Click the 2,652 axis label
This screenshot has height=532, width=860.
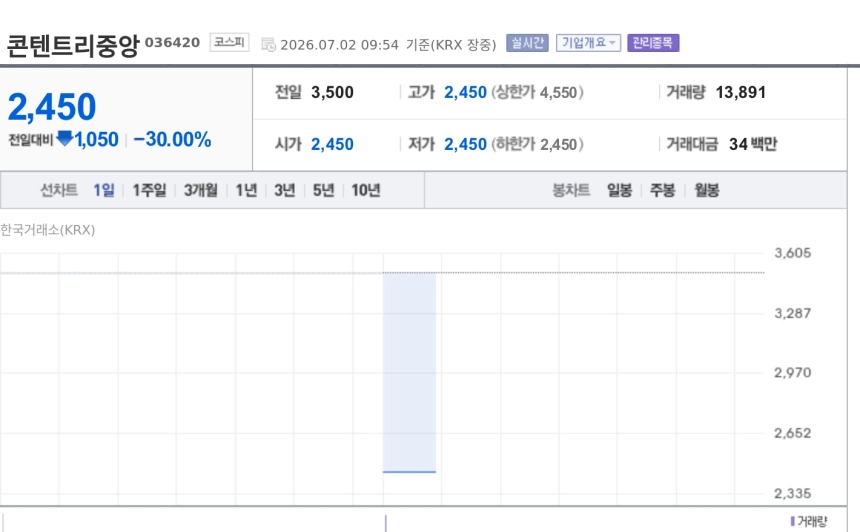click(793, 433)
